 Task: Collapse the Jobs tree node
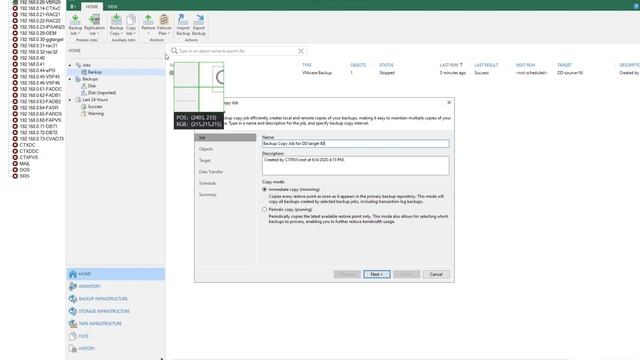(x=70, y=65)
